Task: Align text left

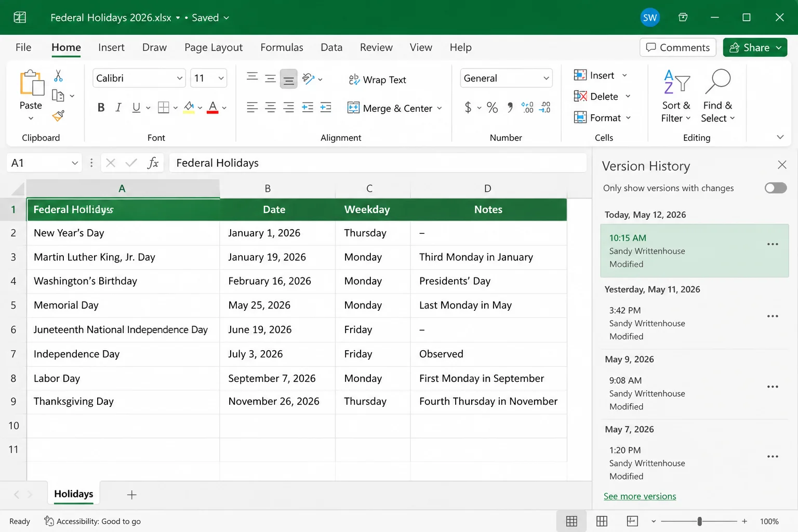Action: pos(252,108)
